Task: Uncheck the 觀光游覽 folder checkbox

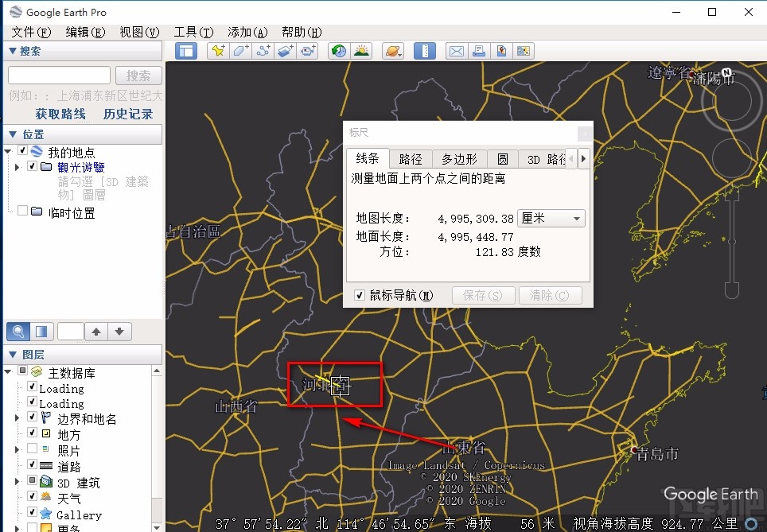Action: point(32,166)
